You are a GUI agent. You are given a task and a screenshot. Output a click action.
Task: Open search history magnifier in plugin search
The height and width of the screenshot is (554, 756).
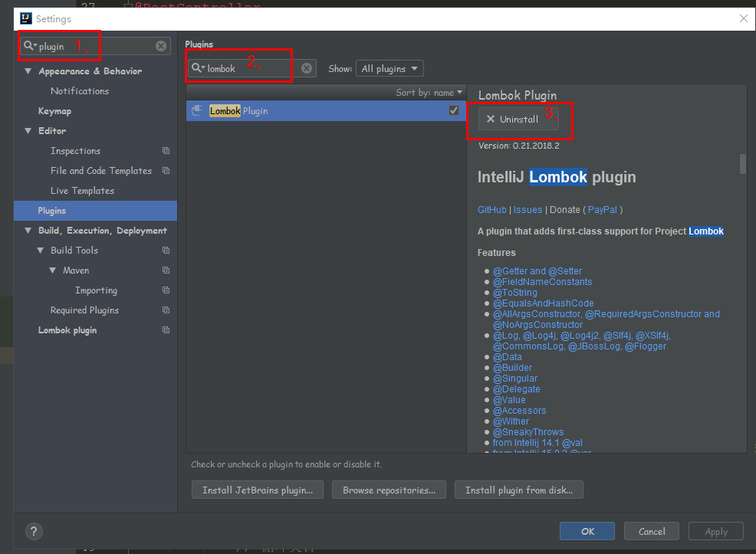click(198, 68)
